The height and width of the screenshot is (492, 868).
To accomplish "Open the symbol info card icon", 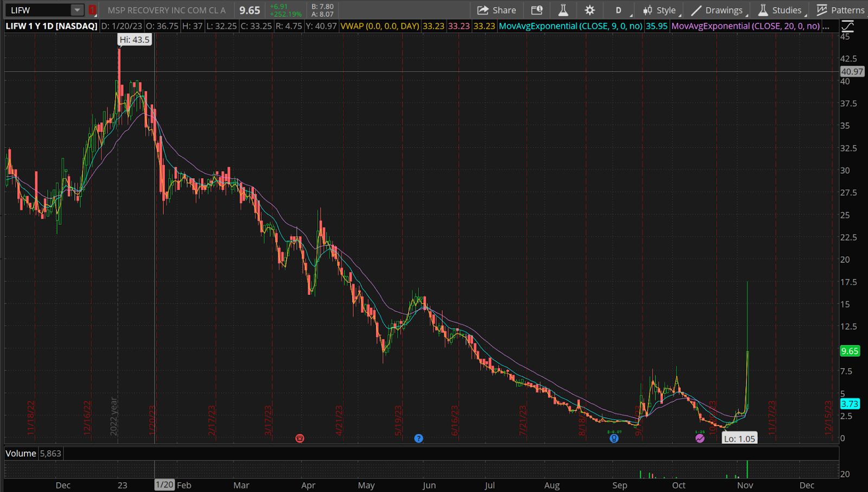I will coord(537,10).
